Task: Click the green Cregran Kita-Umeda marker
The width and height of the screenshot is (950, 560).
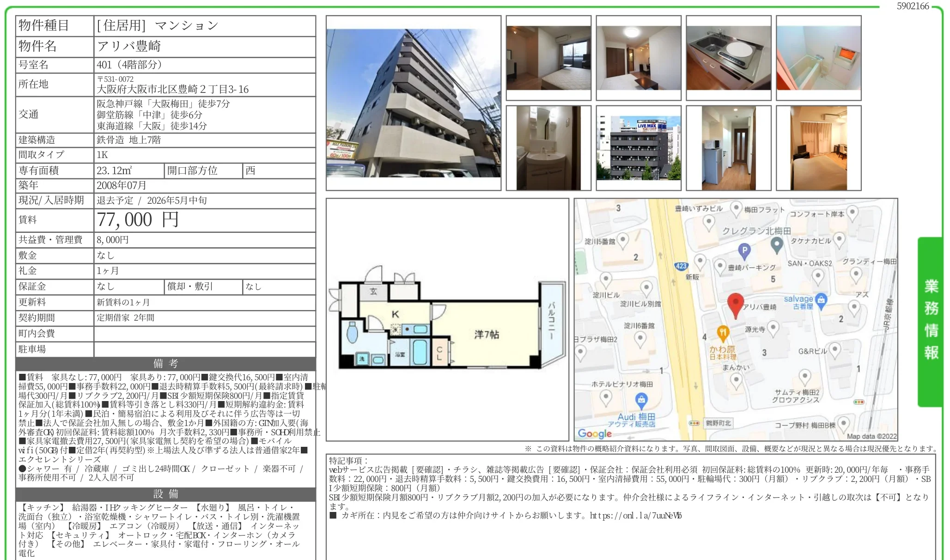Action: click(x=777, y=244)
